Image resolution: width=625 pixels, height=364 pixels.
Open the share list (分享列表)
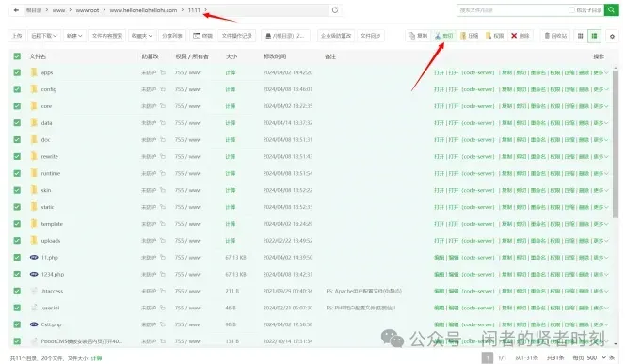point(172,36)
